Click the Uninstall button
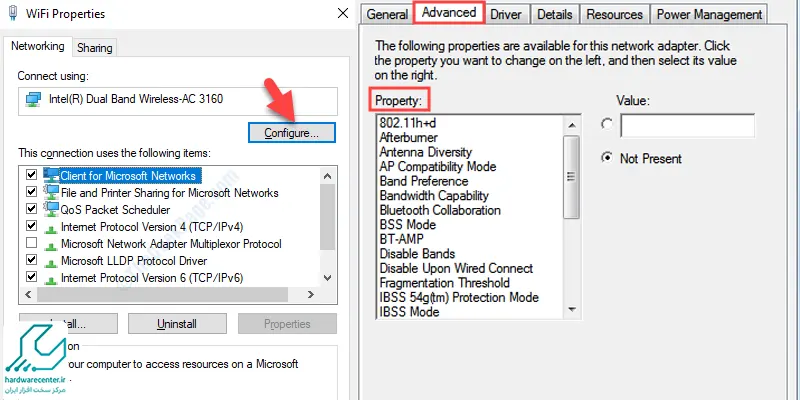Image resolution: width=800 pixels, height=400 pixels. 177,323
